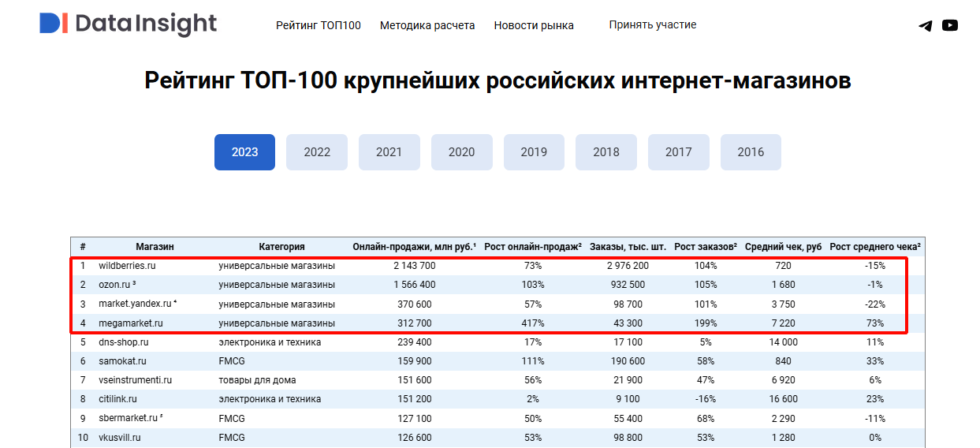The width and height of the screenshot is (980, 448).
Task: Click the 2 976 200 orders value
Action: (628, 266)
